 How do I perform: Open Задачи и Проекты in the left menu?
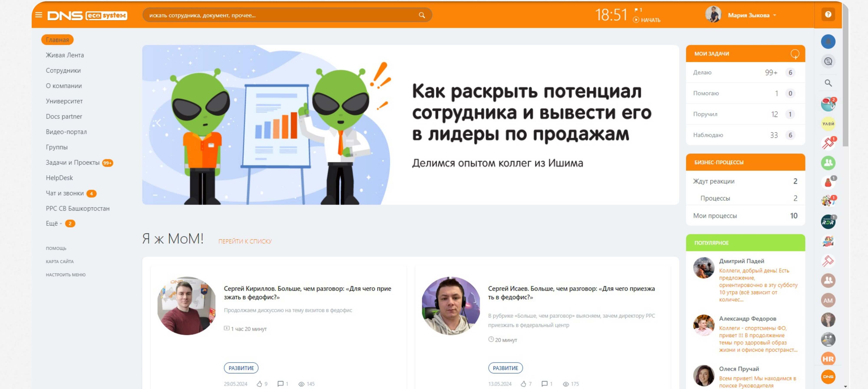(73, 162)
